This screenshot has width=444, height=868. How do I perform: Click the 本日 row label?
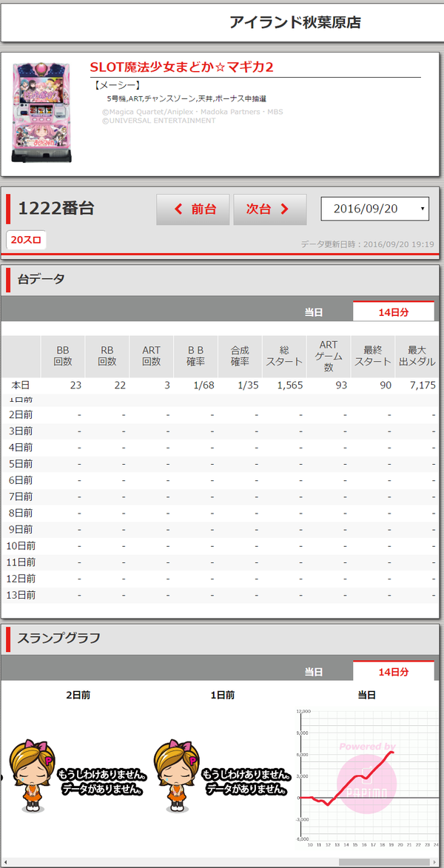click(x=21, y=386)
